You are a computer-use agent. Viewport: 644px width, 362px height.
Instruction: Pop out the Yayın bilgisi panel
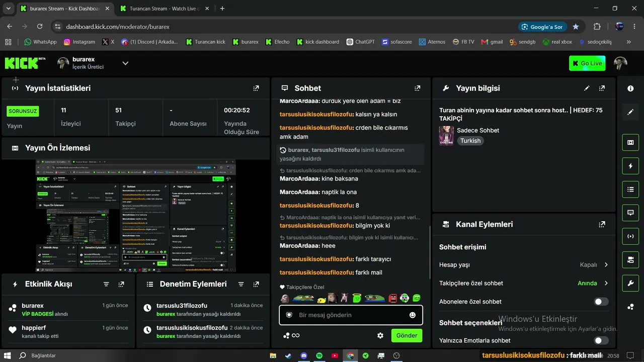[602, 88]
